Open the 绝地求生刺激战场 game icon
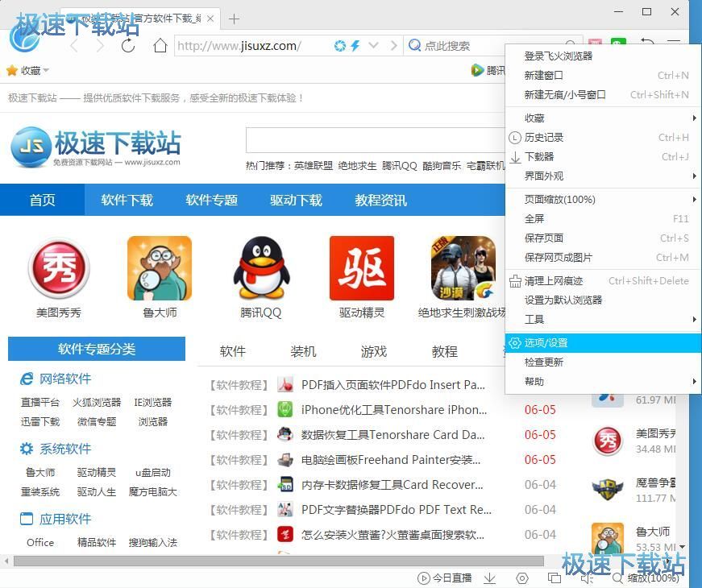 point(463,268)
